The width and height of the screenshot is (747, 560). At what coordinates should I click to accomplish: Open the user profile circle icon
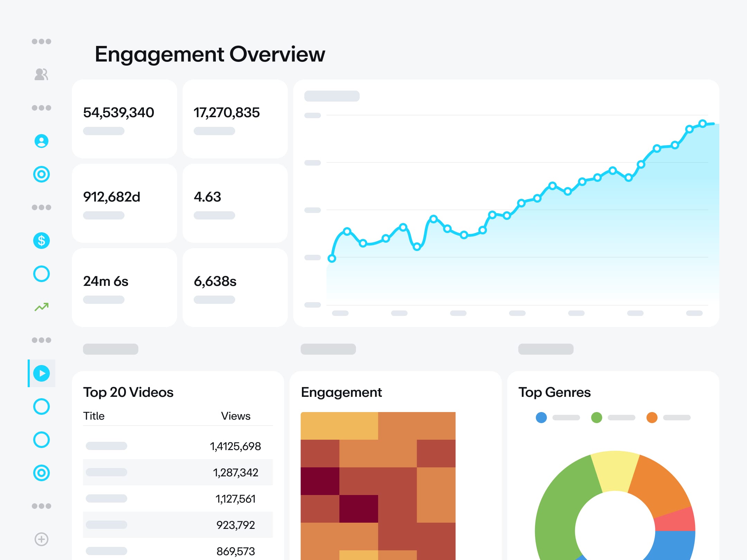coord(41,141)
